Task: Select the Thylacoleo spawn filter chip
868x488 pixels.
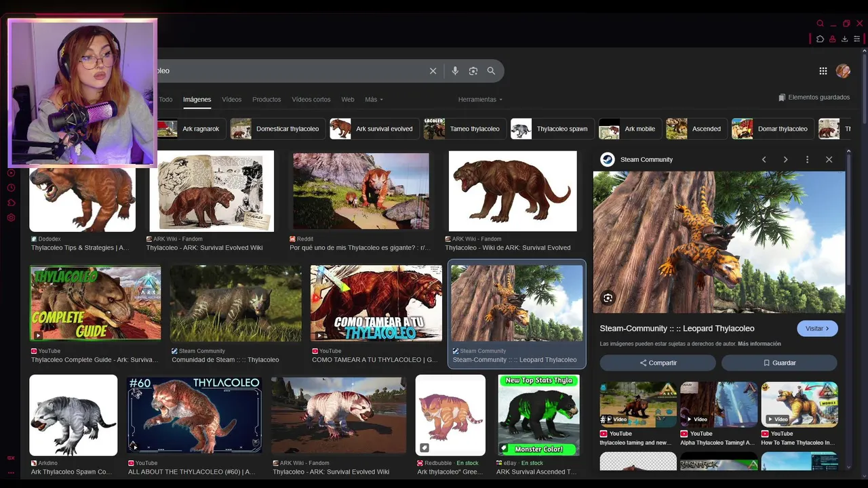Action: coord(552,129)
